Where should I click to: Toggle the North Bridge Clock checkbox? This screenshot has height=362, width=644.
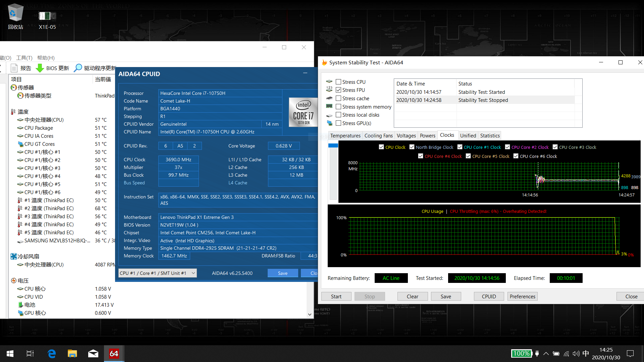(412, 147)
